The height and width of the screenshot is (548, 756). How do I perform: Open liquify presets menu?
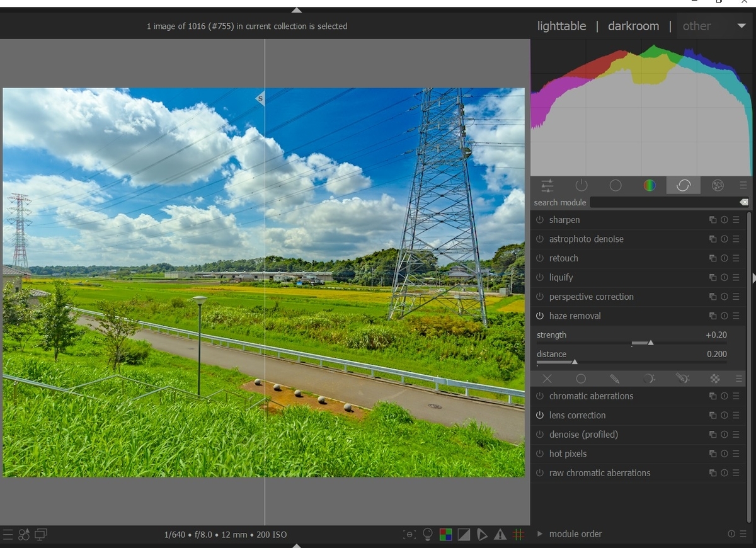point(736,277)
